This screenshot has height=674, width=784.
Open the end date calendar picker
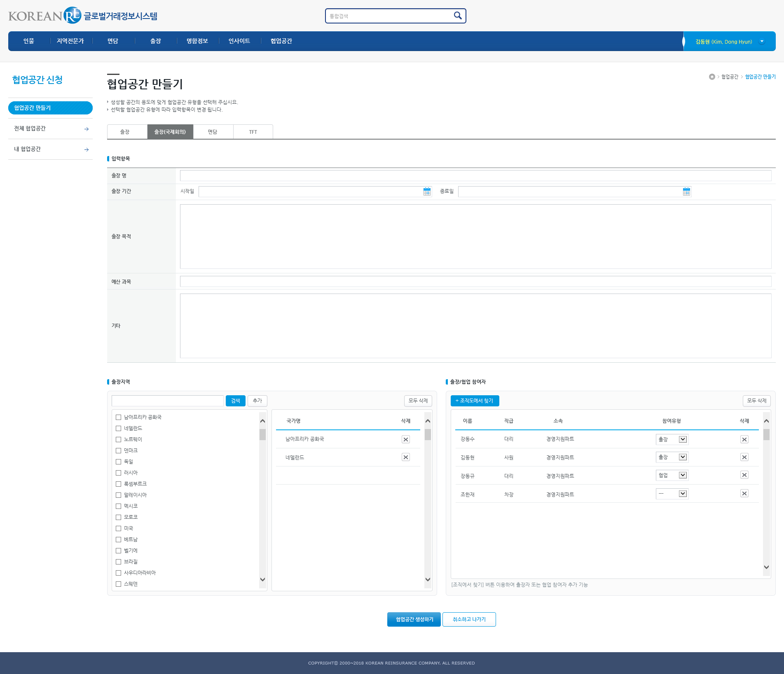click(x=686, y=191)
